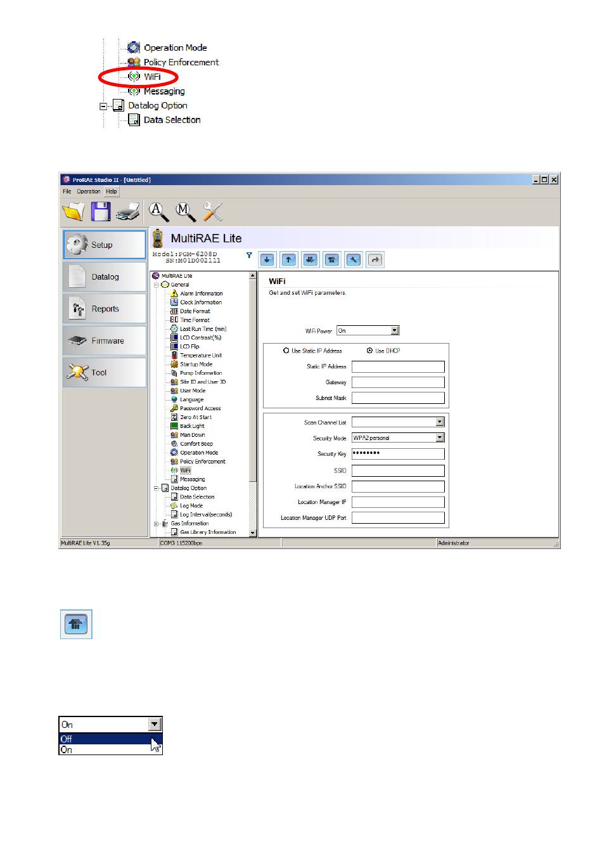Select the Zero At Start icon

(x=174, y=418)
